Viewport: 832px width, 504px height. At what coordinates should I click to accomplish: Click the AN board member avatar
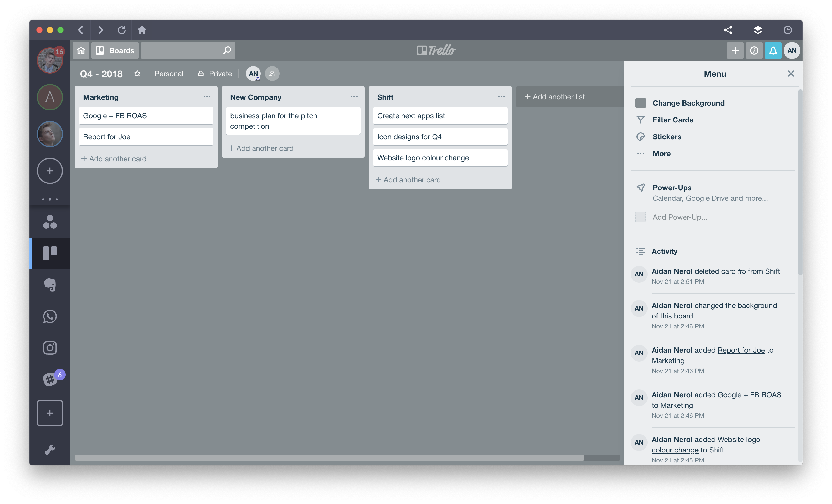pos(253,74)
